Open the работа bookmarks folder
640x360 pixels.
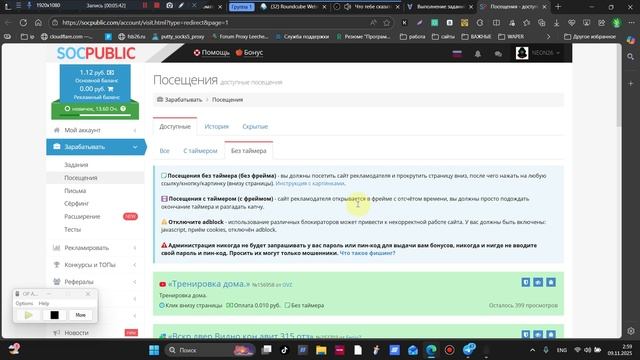[413, 37]
